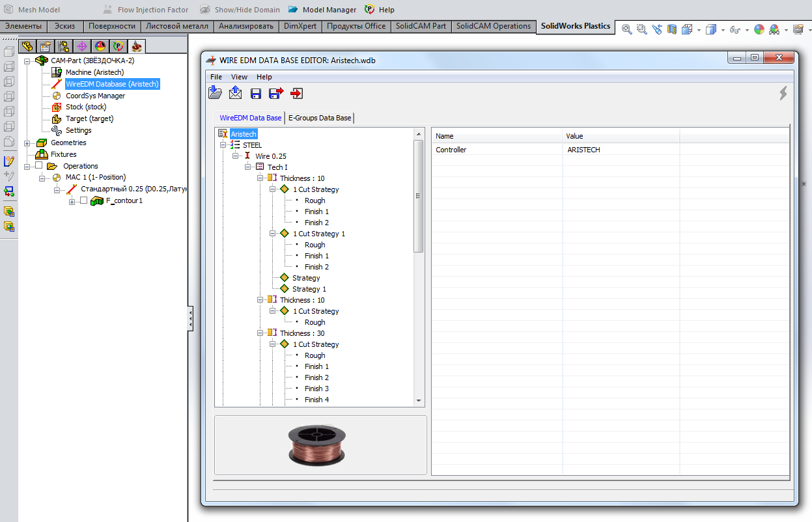Screen dimensions: 812x522
Task: Click the Display Style cube icon
Action: (x=711, y=29)
